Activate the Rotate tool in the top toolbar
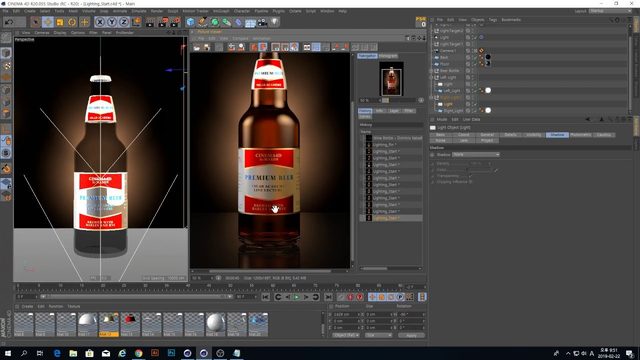Viewport: 640px width, 360px height. tap(72, 22)
